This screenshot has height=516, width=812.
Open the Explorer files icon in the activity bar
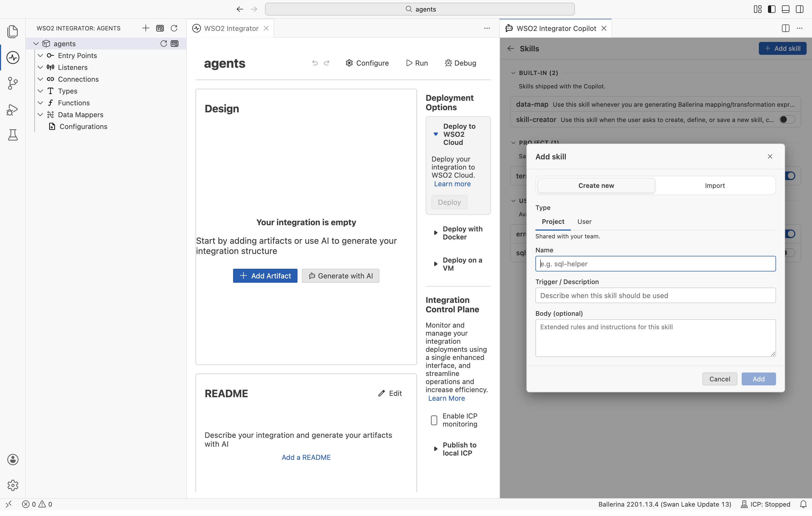[12, 31]
